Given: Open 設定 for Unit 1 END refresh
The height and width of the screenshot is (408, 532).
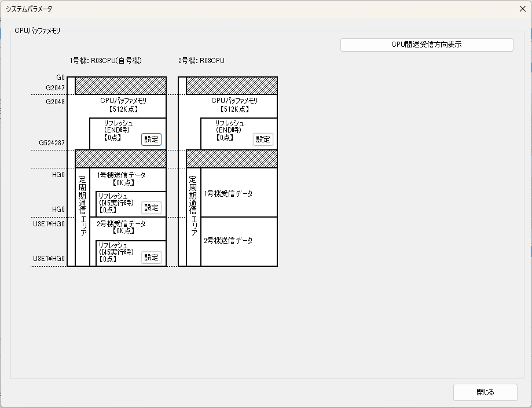Looking at the screenshot, I should (151, 139).
